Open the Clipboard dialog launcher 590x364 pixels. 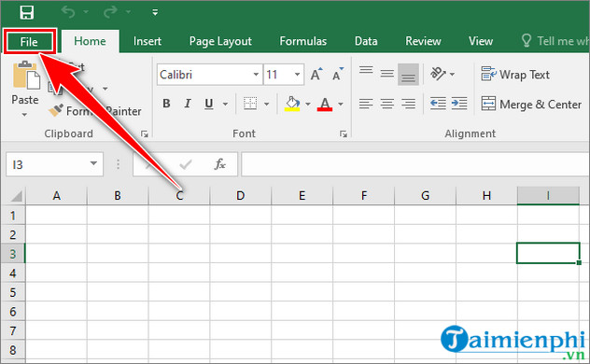(x=145, y=133)
